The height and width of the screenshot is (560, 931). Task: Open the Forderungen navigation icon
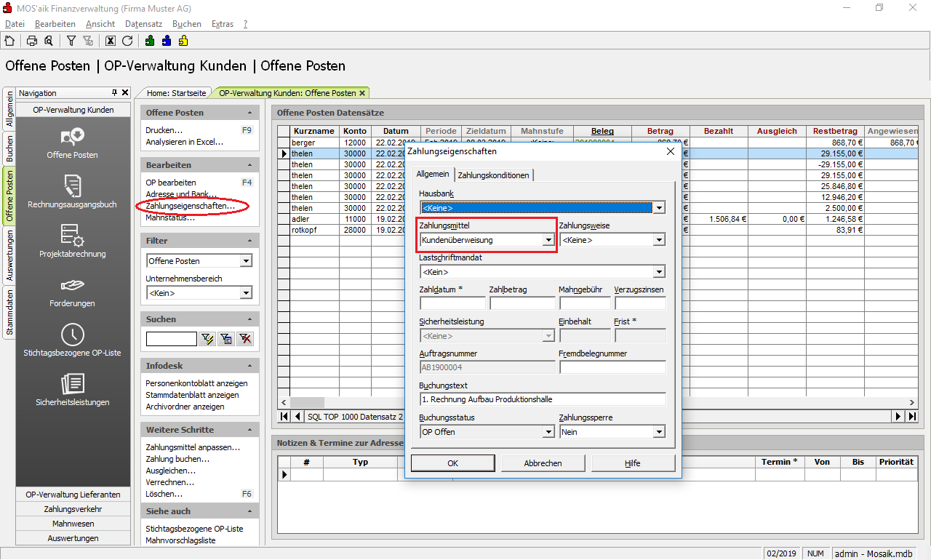(72, 291)
